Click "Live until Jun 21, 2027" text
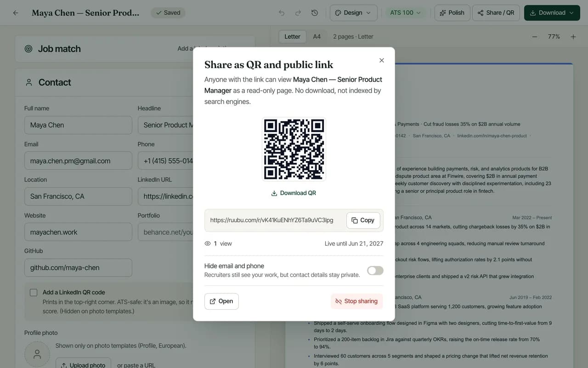588x368 pixels. 354,244
